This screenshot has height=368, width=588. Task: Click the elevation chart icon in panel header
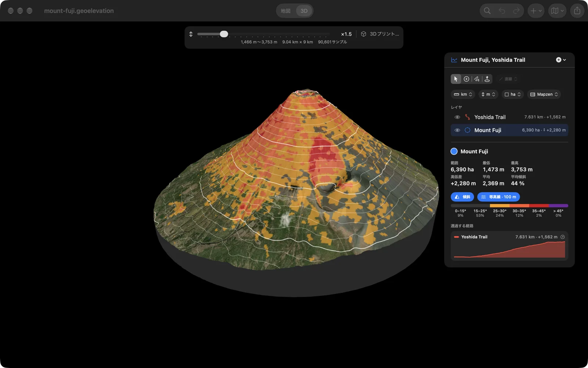coord(454,60)
